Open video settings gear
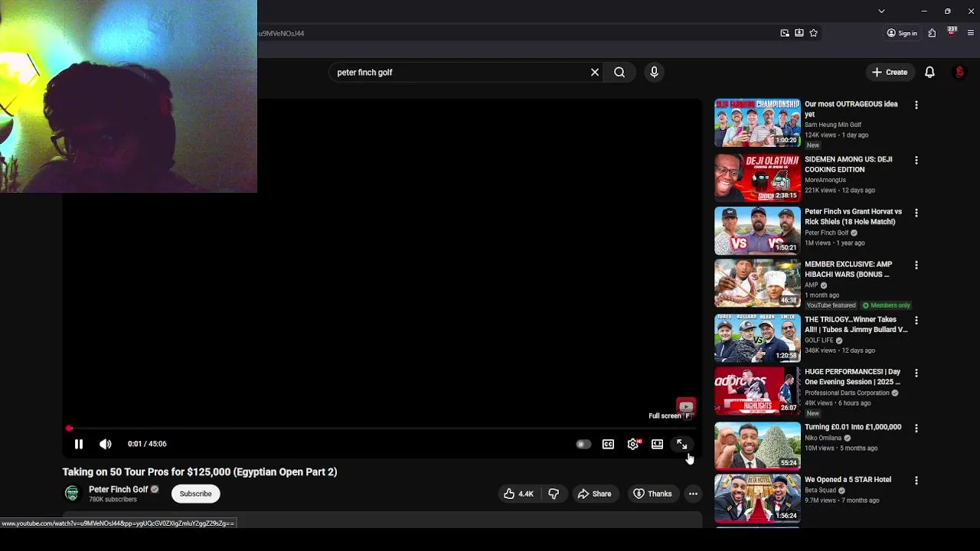Viewport: 980px width, 551px height. pyautogui.click(x=633, y=444)
